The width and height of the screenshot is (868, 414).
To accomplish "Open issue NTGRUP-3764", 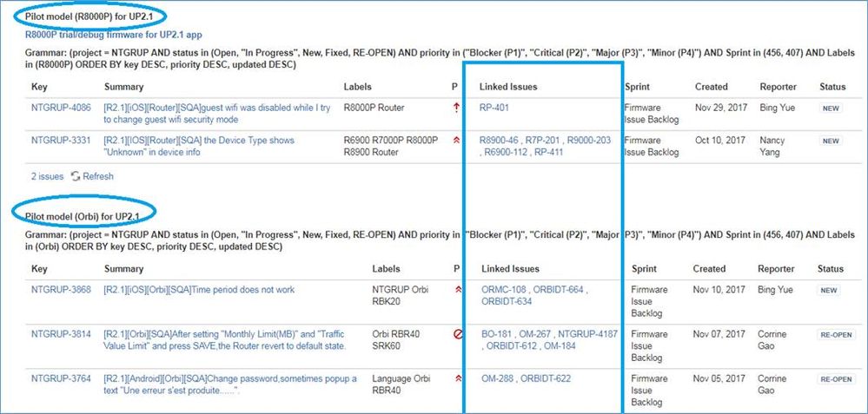I will point(61,378).
